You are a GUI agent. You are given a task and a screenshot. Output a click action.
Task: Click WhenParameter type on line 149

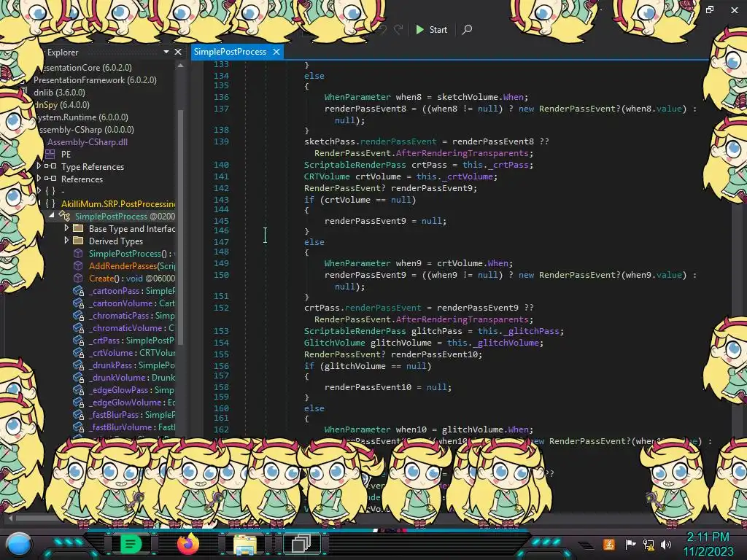pos(357,262)
